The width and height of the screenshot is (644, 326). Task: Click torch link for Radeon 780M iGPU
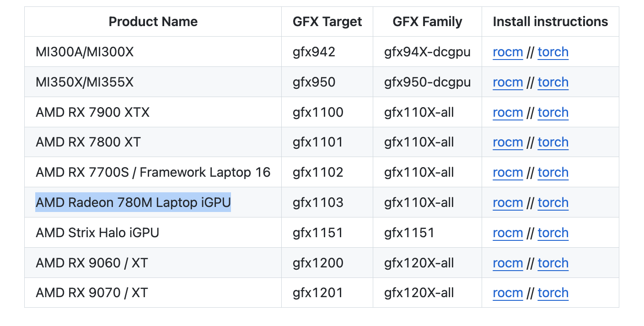coord(553,203)
